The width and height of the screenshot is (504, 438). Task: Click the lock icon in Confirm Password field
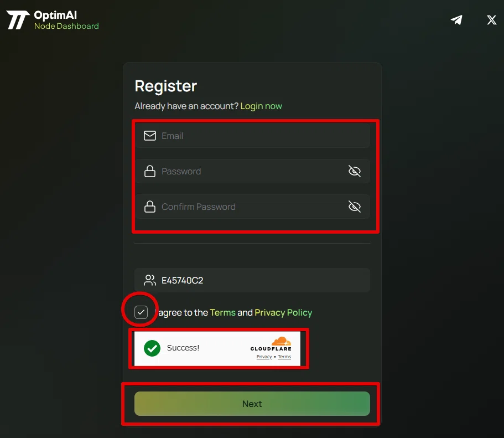point(150,207)
